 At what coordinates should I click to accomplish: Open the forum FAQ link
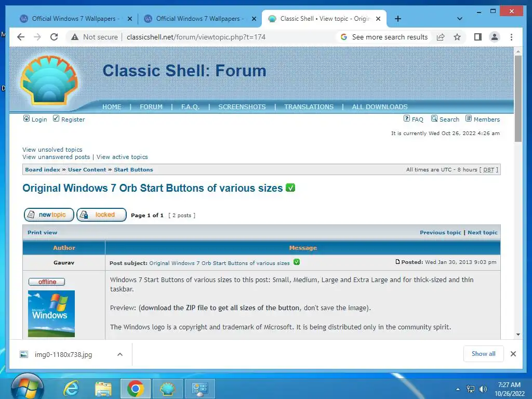(413, 119)
